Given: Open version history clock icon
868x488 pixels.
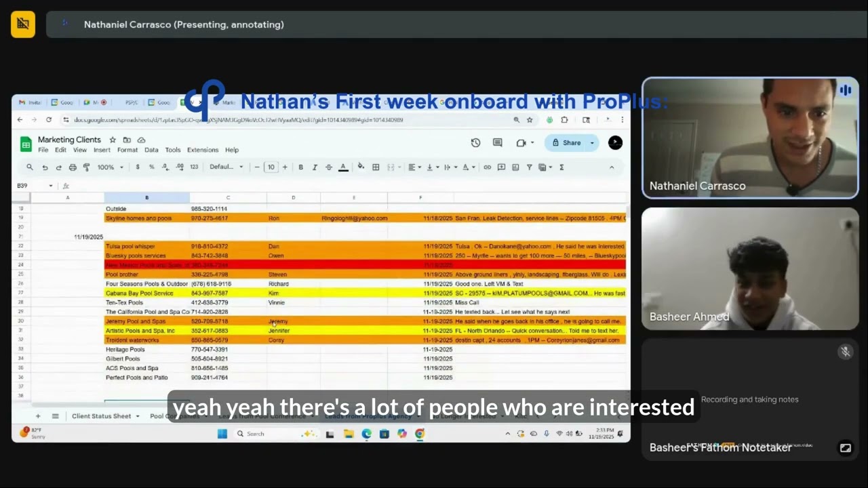Looking at the screenshot, I should coord(475,143).
